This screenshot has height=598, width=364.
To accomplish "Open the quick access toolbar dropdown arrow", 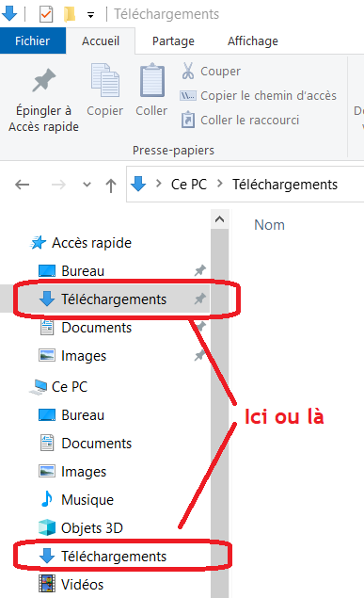I will click(x=90, y=15).
